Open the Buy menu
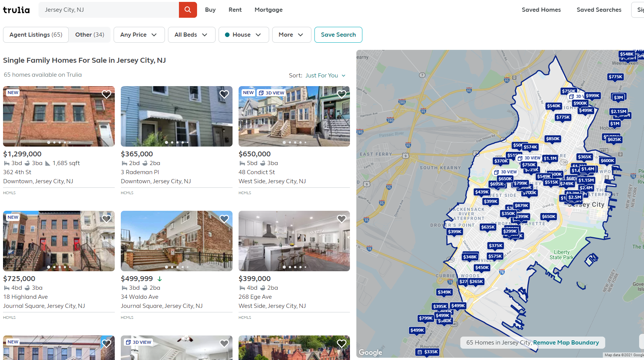 click(x=210, y=10)
